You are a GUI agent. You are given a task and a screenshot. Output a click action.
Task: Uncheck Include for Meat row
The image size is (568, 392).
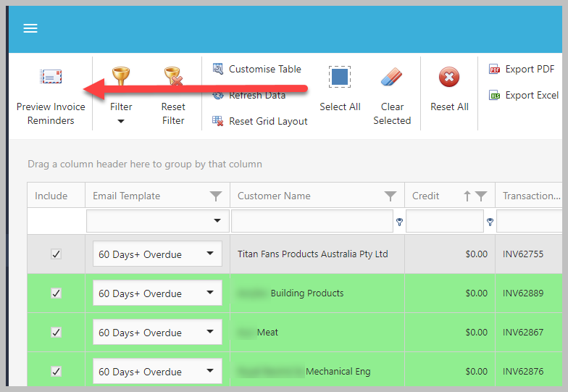point(57,332)
